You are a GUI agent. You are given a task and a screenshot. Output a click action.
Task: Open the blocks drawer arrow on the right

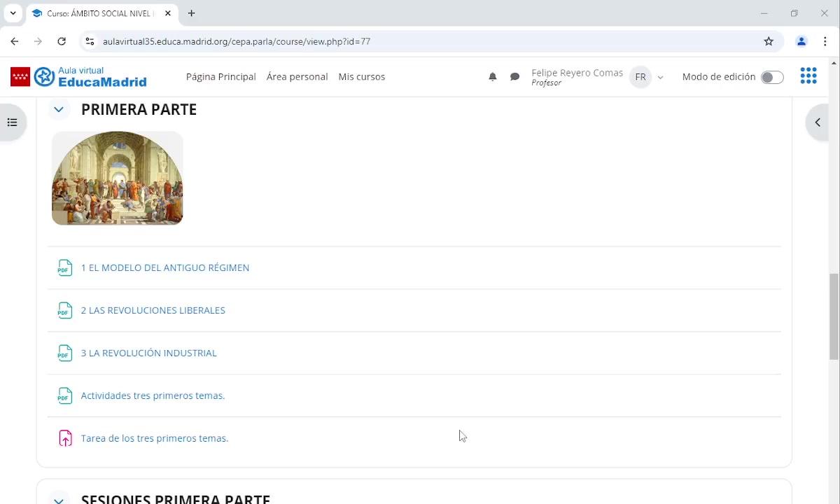pyautogui.click(x=818, y=122)
